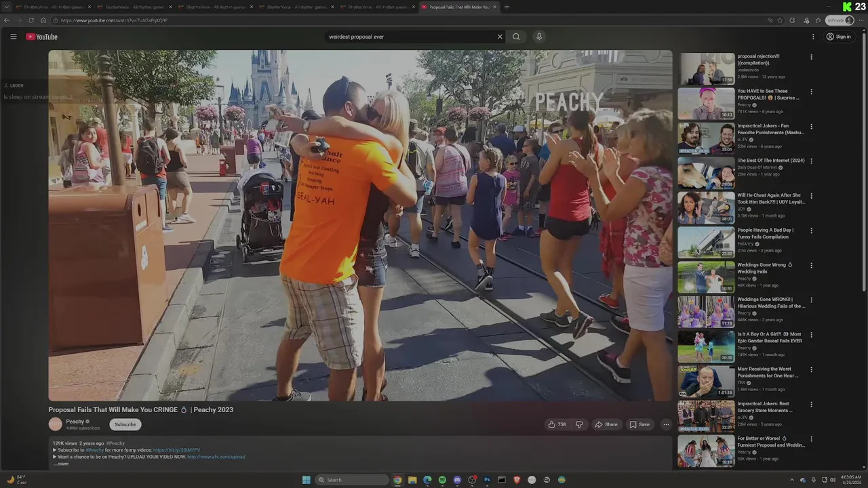Expand description with ...more
Viewport: 868px width, 488px height.
tap(61, 464)
